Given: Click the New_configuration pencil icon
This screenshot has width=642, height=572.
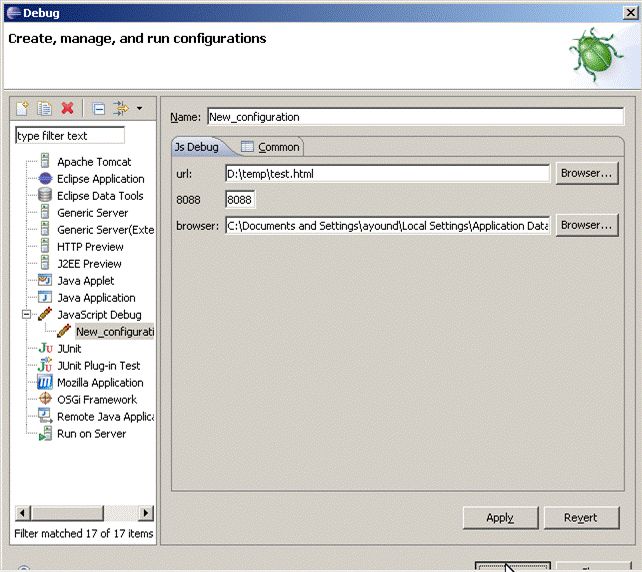Looking at the screenshot, I should (64, 331).
